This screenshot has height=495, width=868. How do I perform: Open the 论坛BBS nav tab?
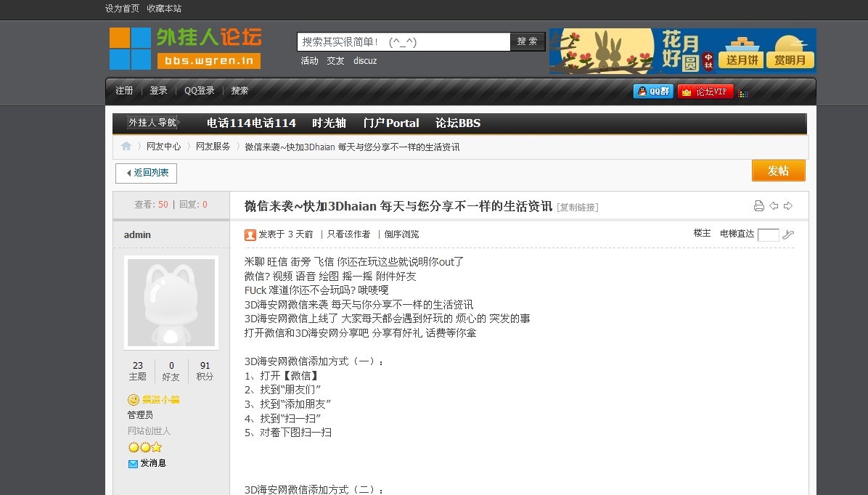pyautogui.click(x=458, y=123)
